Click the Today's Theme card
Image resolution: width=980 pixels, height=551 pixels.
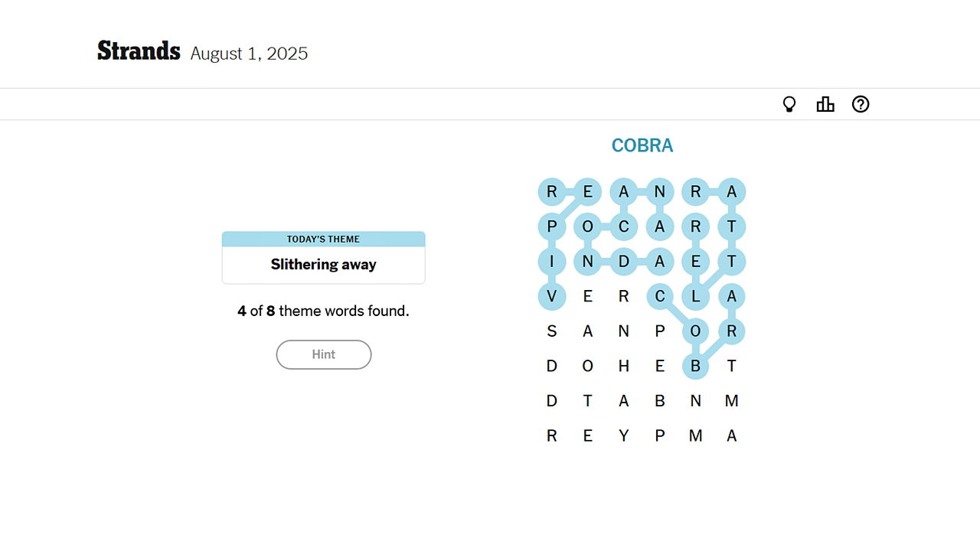[323, 257]
